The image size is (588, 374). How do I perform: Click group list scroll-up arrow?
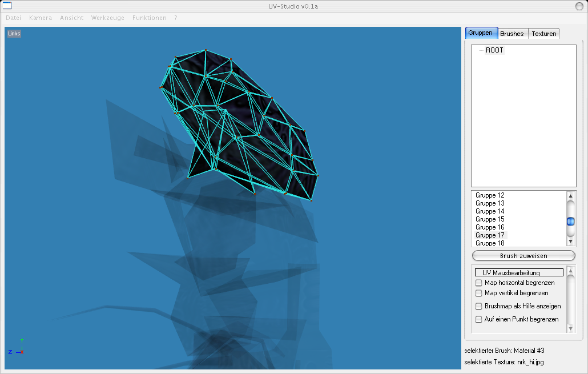570,196
